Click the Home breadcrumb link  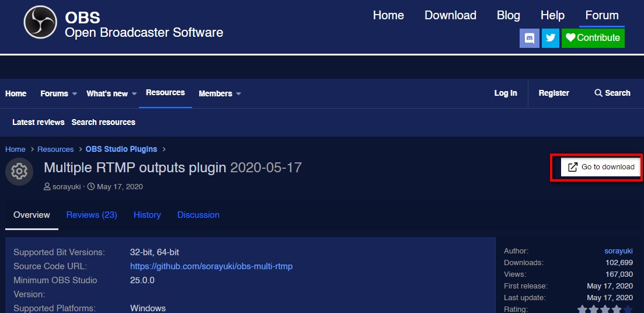(x=15, y=149)
